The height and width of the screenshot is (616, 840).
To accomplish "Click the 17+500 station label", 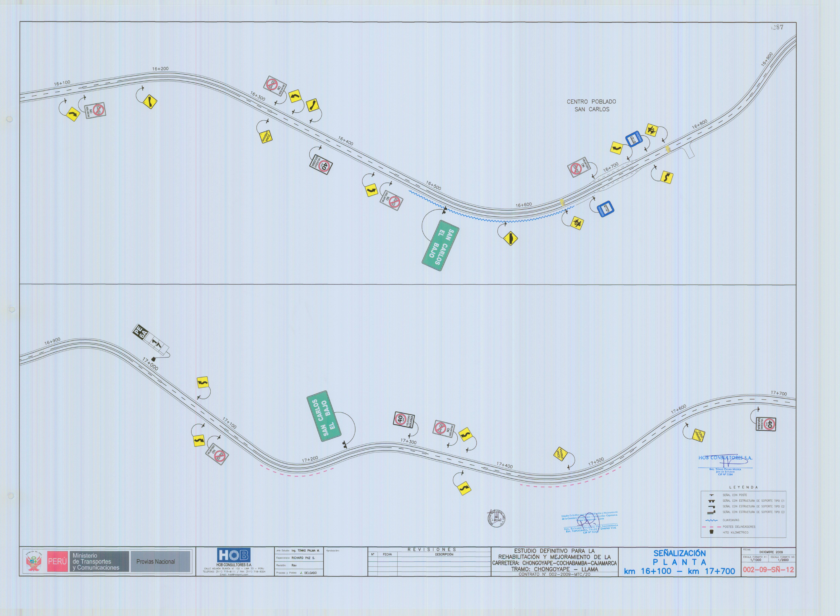I will pos(596,462).
